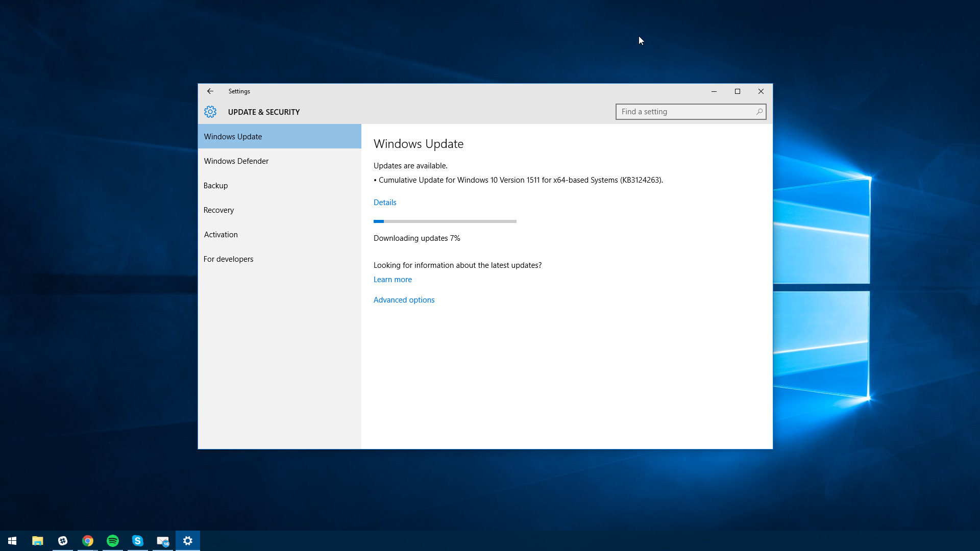The image size is (980, 551).
Task: Select For developers settings
Action: (x=228, y=258)
